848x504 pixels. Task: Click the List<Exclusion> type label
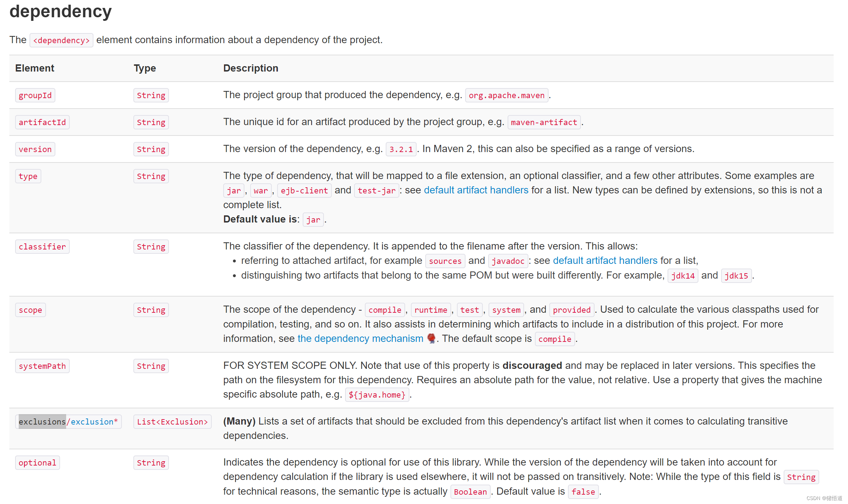point(172,422)
